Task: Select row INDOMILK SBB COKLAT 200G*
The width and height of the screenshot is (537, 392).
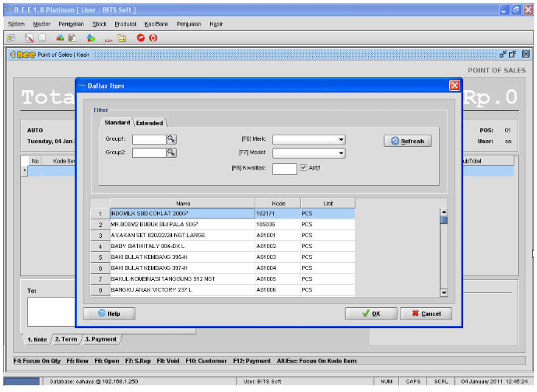Action: click(223, 214)
